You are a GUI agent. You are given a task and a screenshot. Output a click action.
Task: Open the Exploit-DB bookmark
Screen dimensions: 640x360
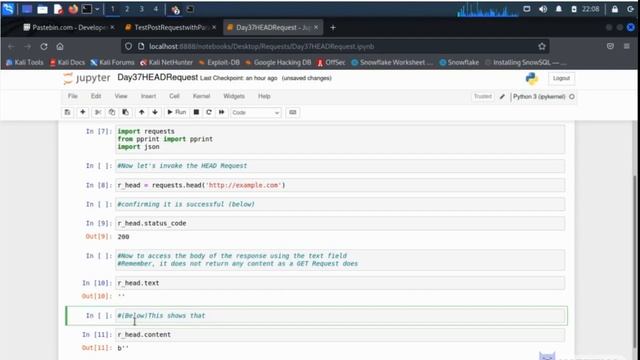[219, 62]
